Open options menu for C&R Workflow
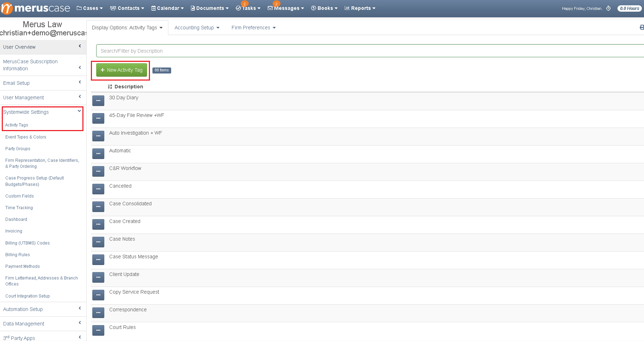This screenshot has height=341, width=644. point(98,171)
